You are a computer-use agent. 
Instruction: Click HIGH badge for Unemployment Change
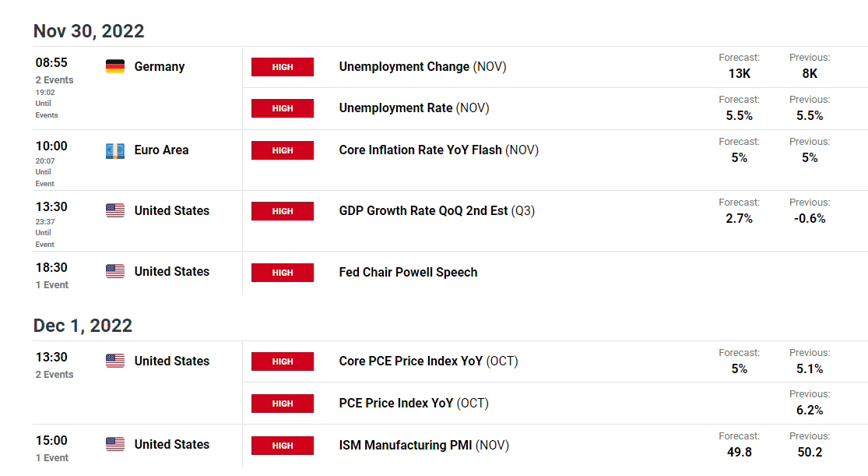tap(283, 67)
